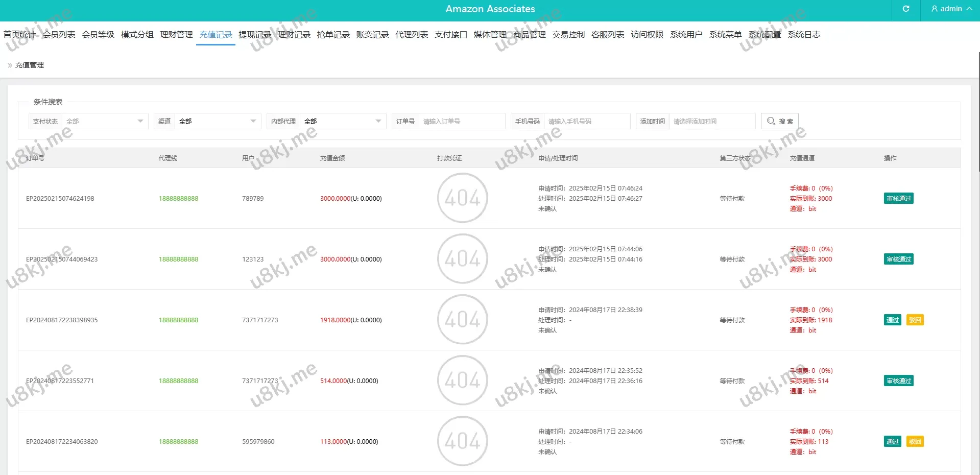Click the 手机号码 phone number field
Image resolution: width=980 pixels, height=475 pixels.
click(x=586, y=121)
